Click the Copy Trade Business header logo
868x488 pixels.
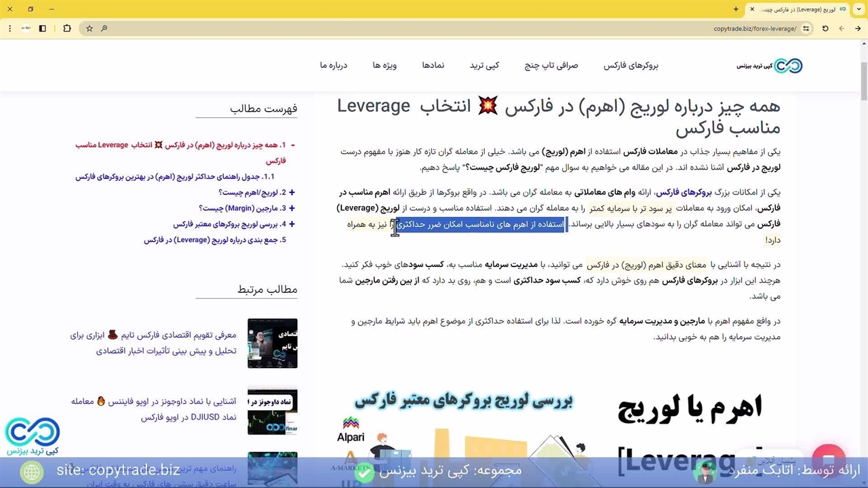point(770,66)
